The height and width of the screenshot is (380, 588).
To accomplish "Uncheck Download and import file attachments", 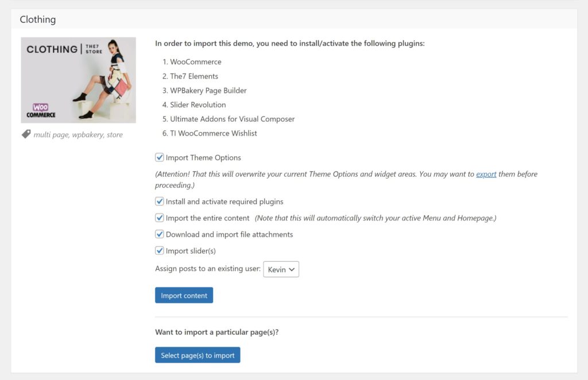I will (160, 234).
